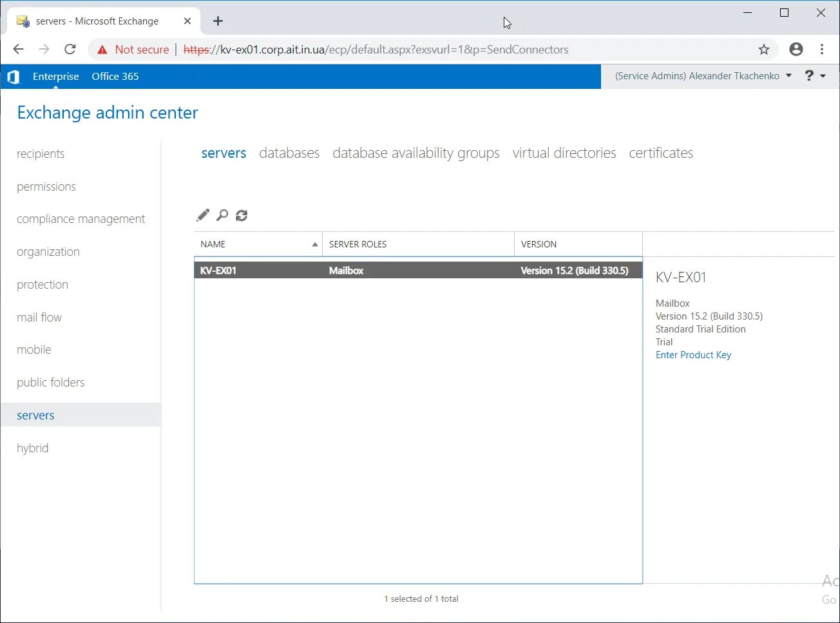Click the edit pencil icon in the servers toolbar
Screen dimensions: 840x623
point(203,215)
